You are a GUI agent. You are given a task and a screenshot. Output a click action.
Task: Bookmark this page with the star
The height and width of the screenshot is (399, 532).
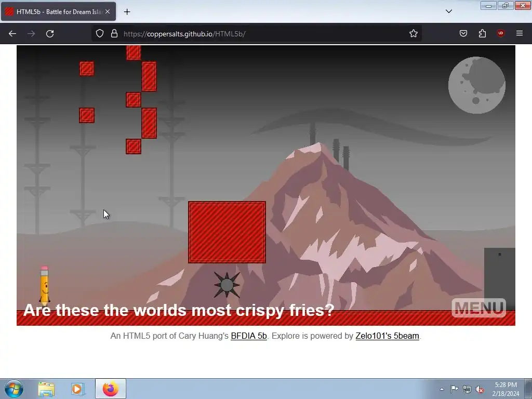tap(413, 33)
